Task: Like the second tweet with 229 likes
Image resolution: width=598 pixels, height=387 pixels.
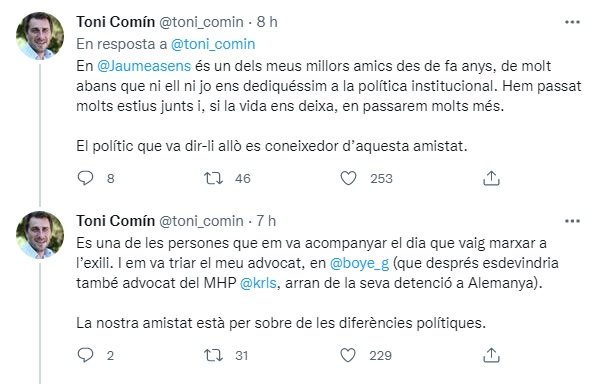Action: 348,355
